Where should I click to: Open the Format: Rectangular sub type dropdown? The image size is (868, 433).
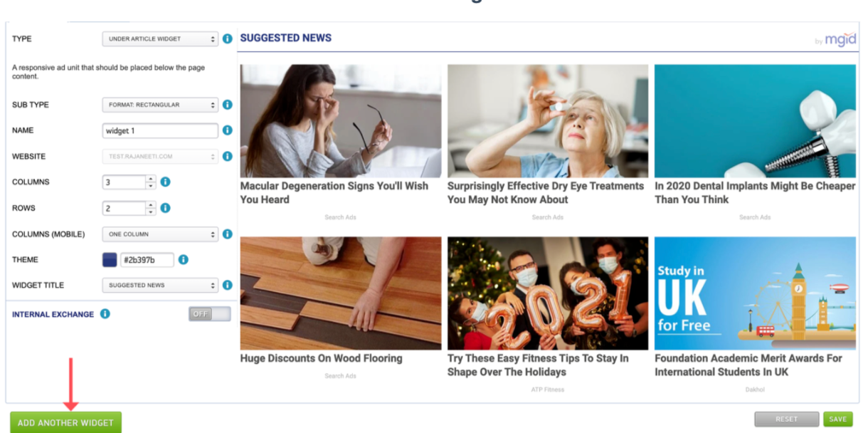(x=160, y=105)
